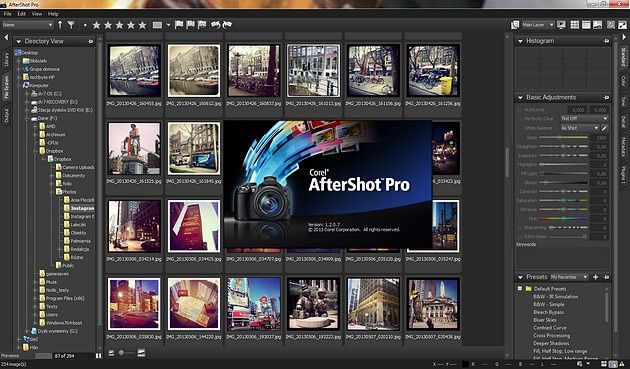
Task: Select thumbnail IMG_20130507_020438.jpg
Action: [x=433, y=304]
